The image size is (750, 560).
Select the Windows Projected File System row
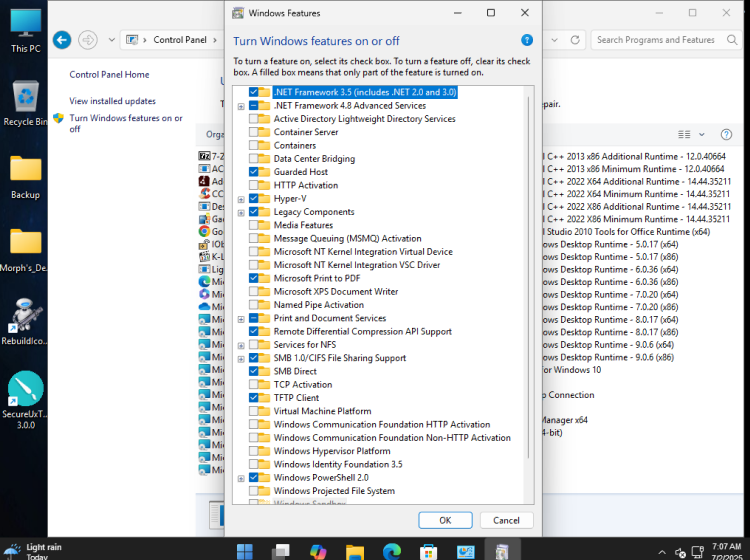tap(334, 491)
